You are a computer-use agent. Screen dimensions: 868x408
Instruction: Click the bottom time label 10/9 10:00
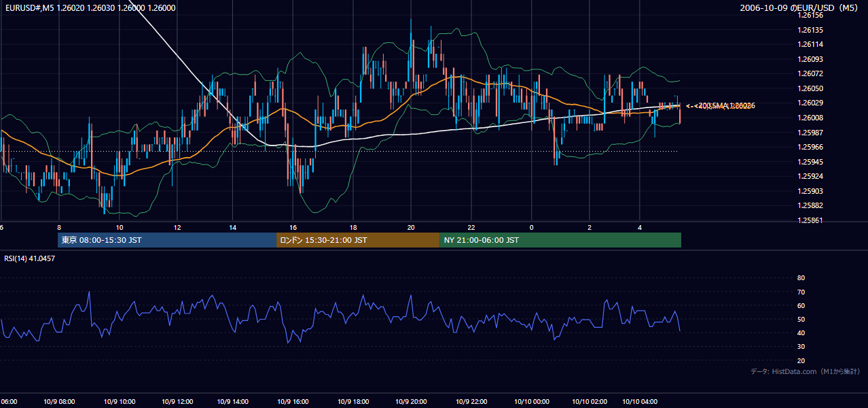point(120,402)
